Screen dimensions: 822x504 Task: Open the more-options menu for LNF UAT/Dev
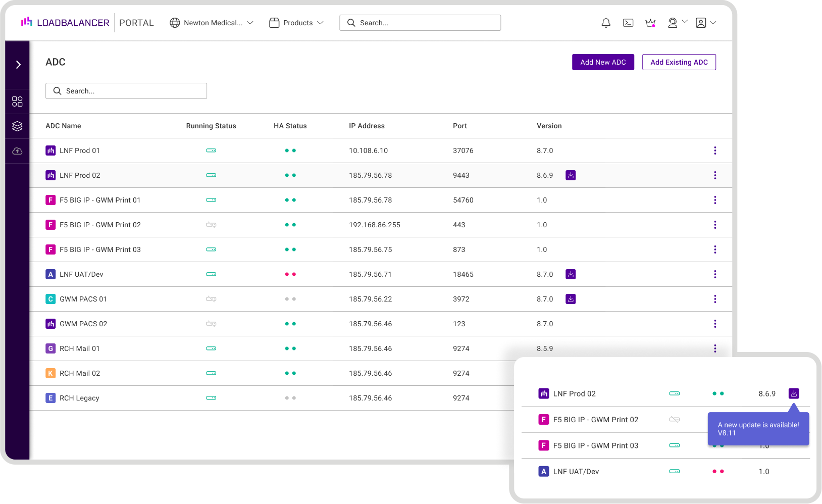coord(715,274)
